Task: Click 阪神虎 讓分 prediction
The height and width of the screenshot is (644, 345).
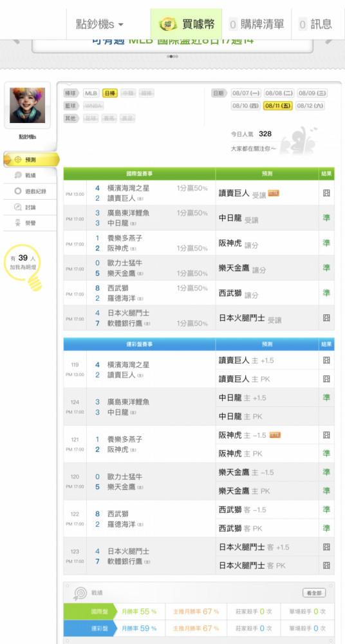Action: 239,244
